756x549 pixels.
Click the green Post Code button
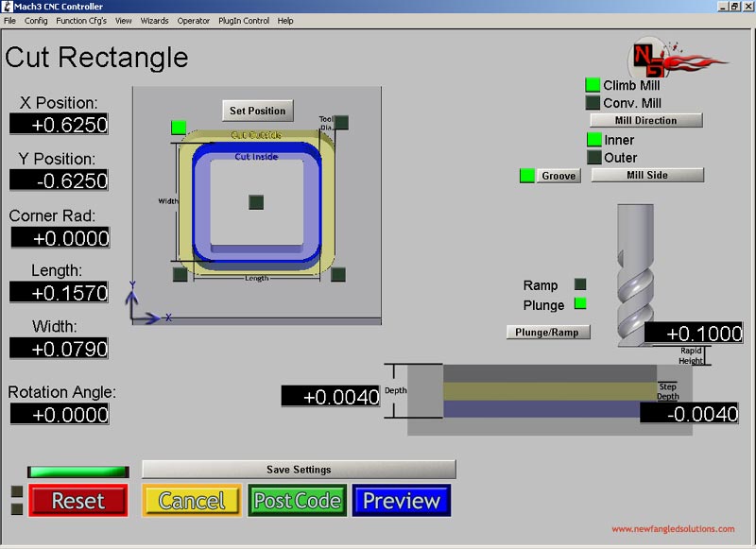[x=298, y=501]
